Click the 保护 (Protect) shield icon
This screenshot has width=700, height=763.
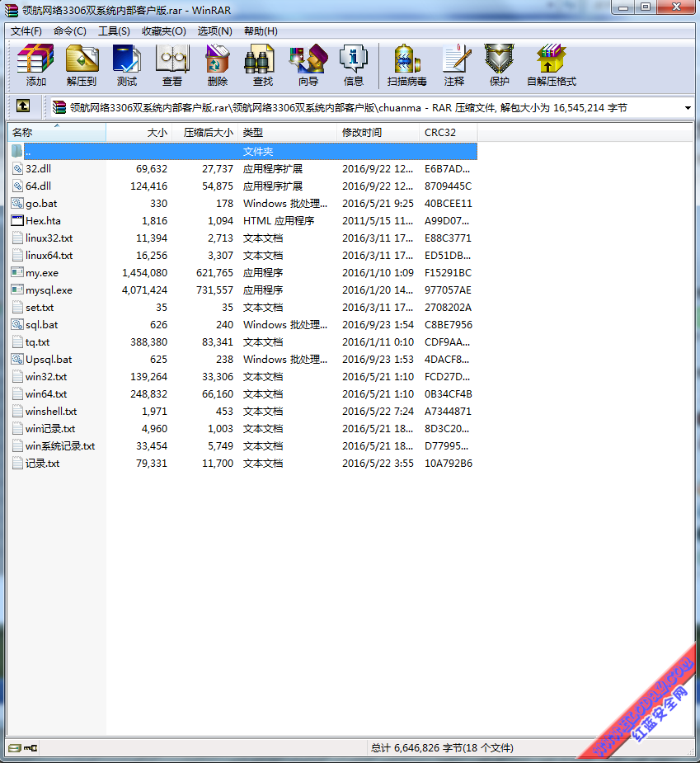(499, 65)
